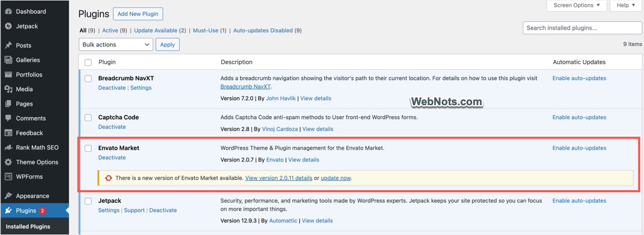
Task: Click the Dashboard gauge icon in sidebar
Action: [9, 11]
